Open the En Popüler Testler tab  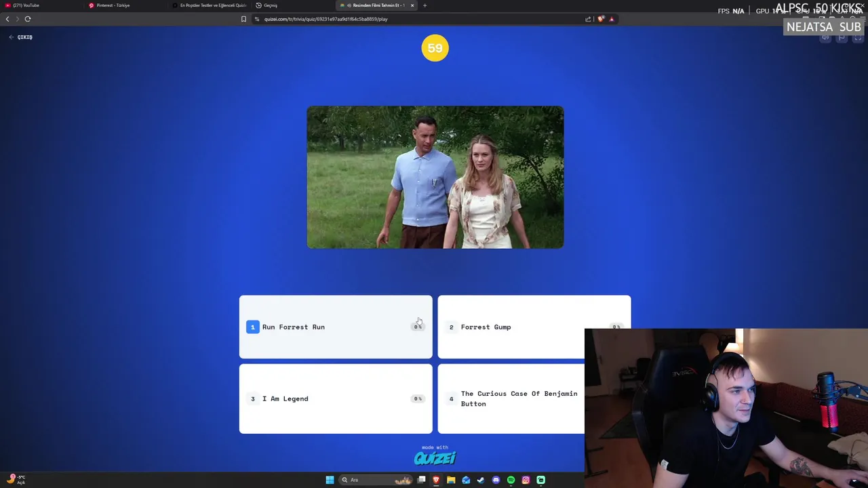(x=209, y=5)
